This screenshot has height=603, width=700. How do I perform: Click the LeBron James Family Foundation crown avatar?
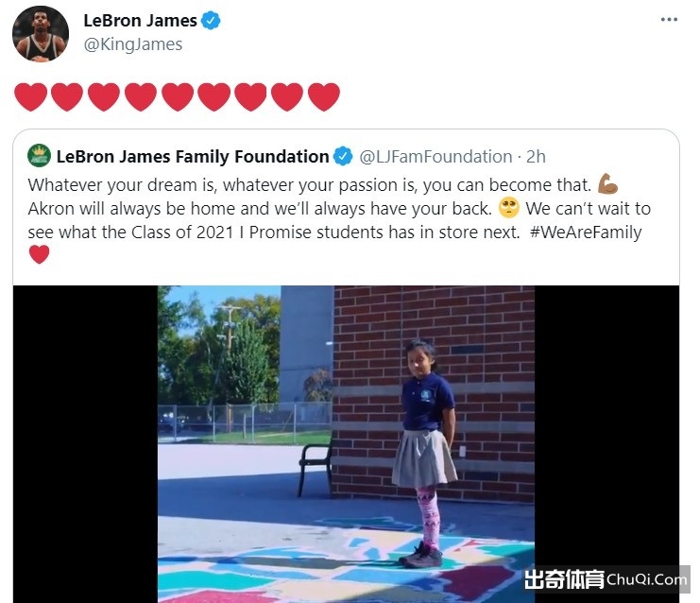(x=40, y=155)
